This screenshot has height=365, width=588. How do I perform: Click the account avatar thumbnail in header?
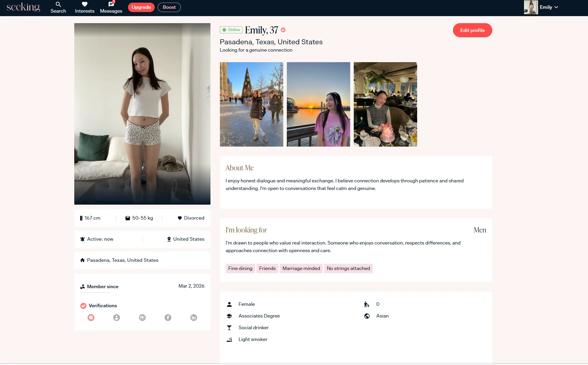point(531,7)
